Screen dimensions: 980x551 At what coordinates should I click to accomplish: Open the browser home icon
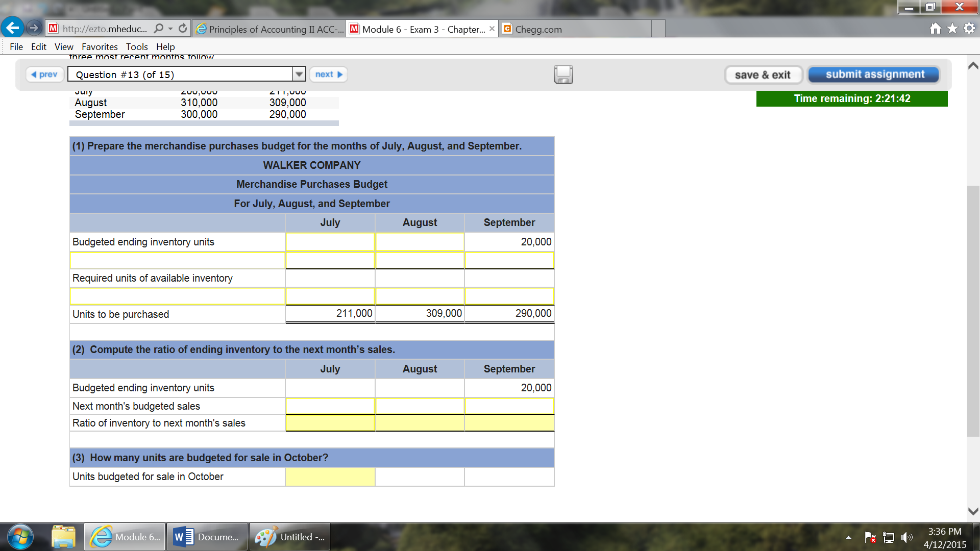[x=936, y=29]
